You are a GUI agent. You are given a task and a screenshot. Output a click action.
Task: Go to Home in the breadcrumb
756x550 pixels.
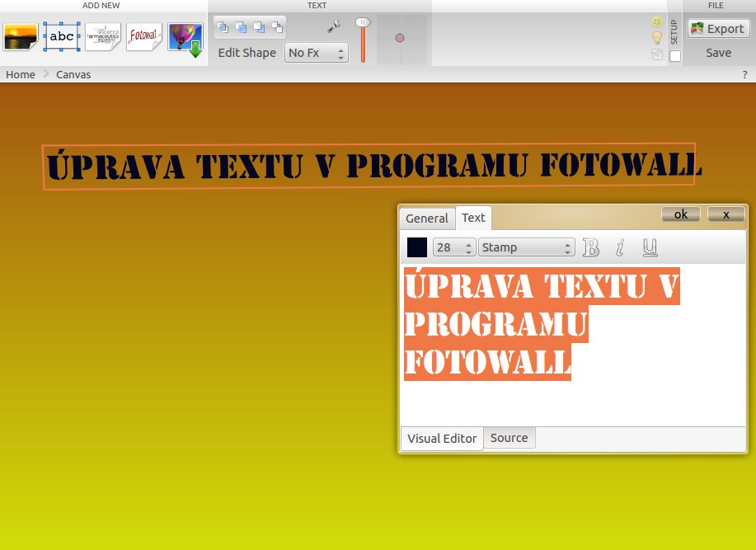tap(21, 75)
